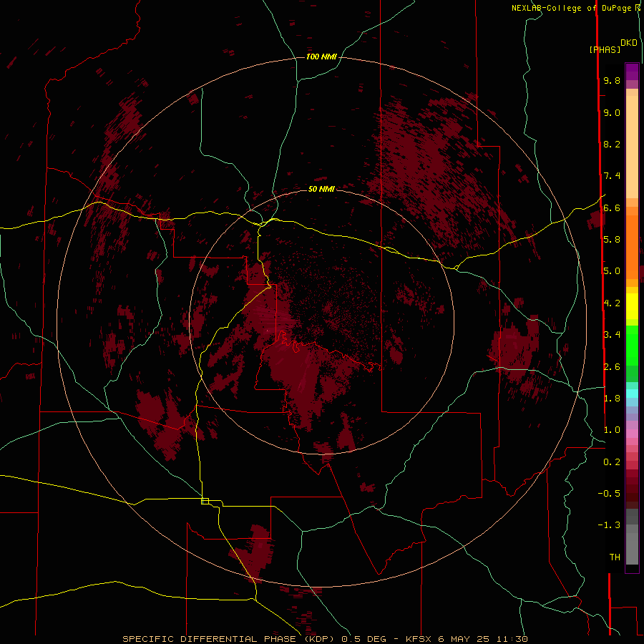Click the 6.6 value on color scale
The image size is (644, 644).
tap(612, 208)
